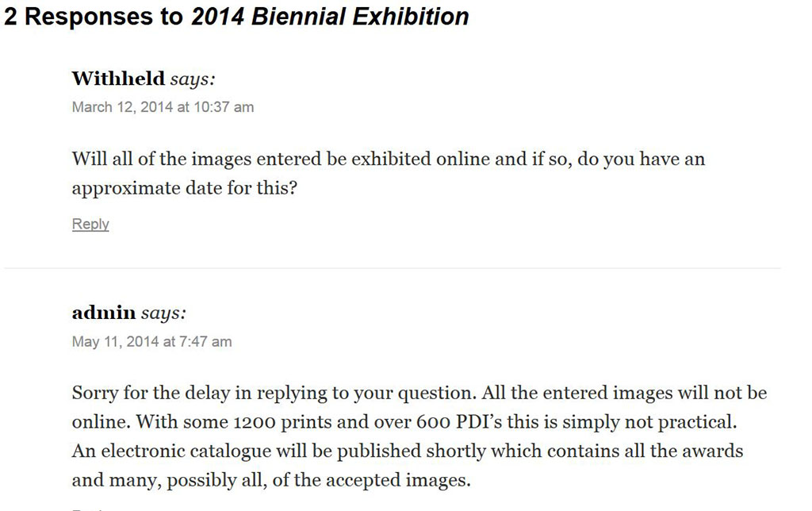Click the text "approximate date for this?"
812x511 pixels.
[184, 189]
